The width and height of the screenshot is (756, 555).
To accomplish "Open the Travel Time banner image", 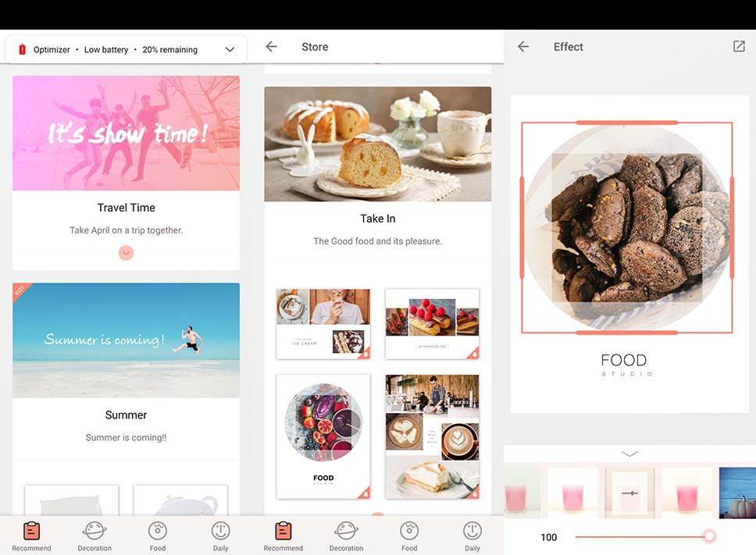I will [x=126, y=133].
